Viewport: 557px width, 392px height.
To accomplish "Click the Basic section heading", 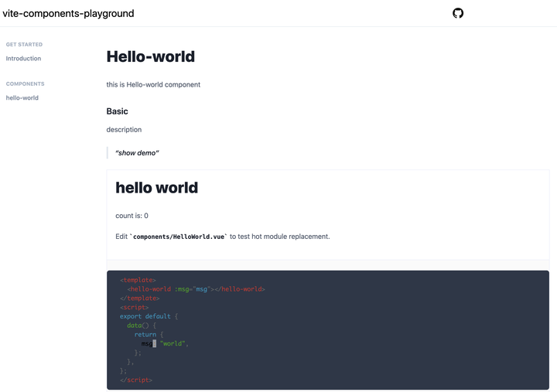I will (x=118, y=111).
